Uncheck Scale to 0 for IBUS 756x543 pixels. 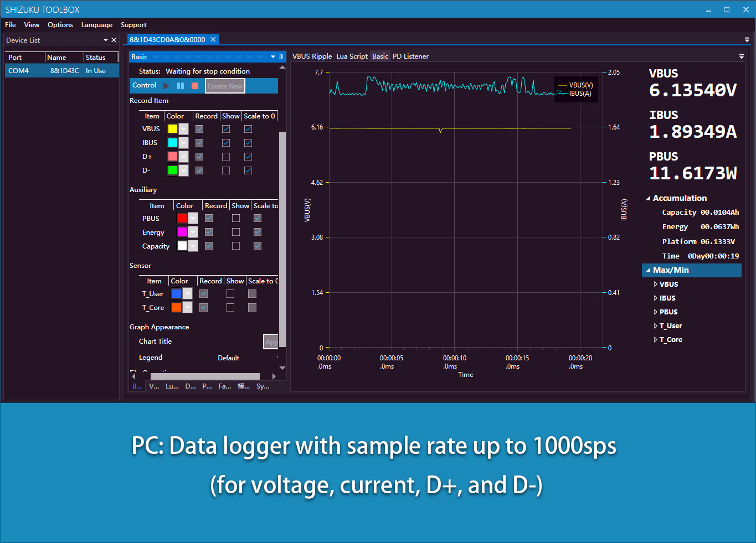click(x=248, y=143)
